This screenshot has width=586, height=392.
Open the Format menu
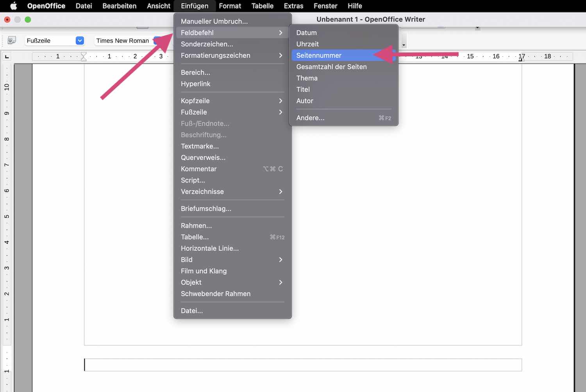(x=230, y=6)
